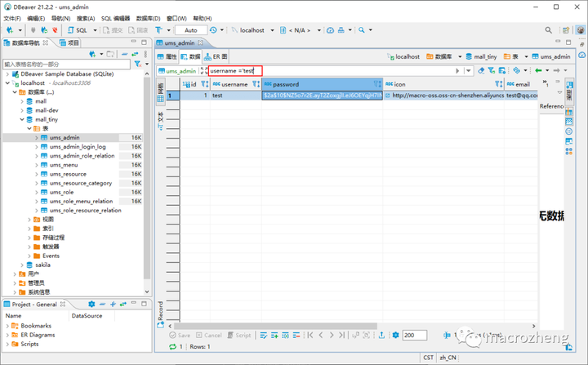Screen dimensions: 588x365
Task: Select ums_role_menu_relation table
Action: (x=81, y=201)
